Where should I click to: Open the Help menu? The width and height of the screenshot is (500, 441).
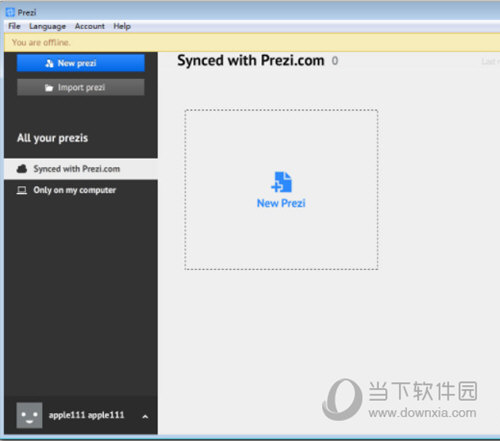[122, 26]
